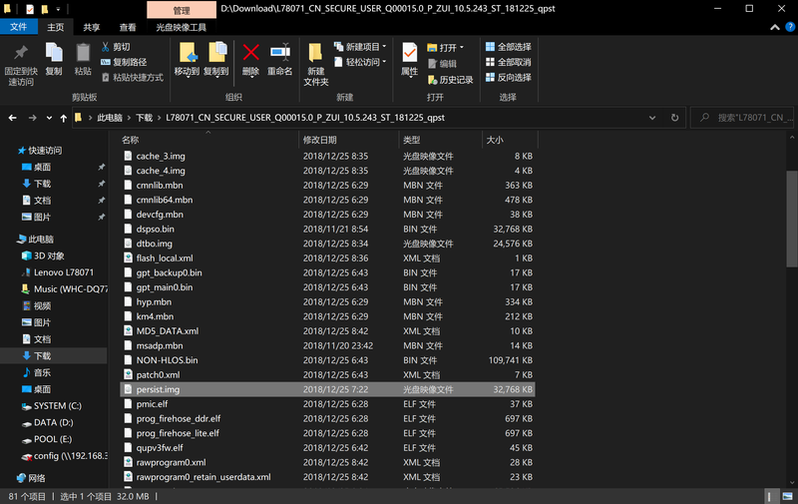Open the Open (打开) dropdown arrow
798x504 pixels.
pyautogui.click(x=462, y=48)
